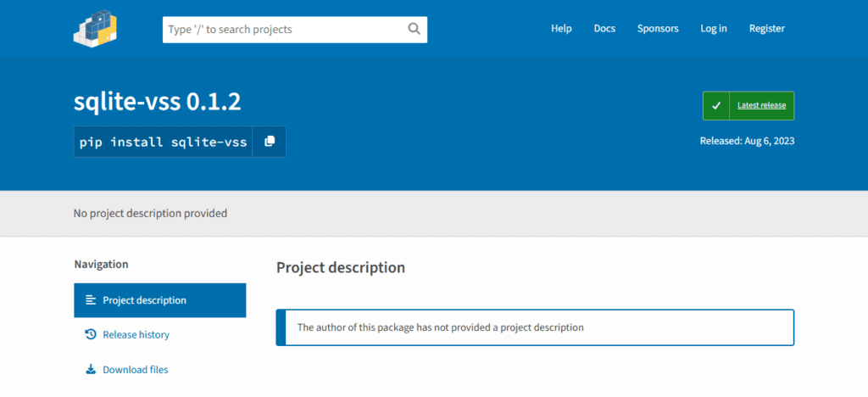The image size is (868, 397).
Task: Open the Docs link
Action: click(604, 28)
